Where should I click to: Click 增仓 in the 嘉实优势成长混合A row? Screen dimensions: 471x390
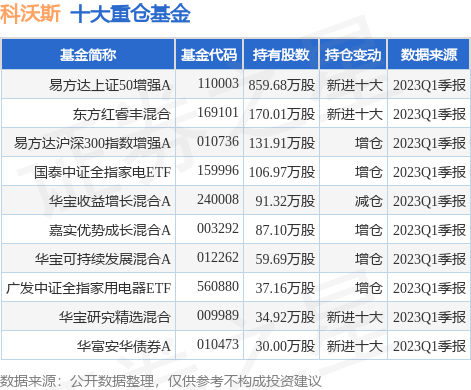(368, 230)
